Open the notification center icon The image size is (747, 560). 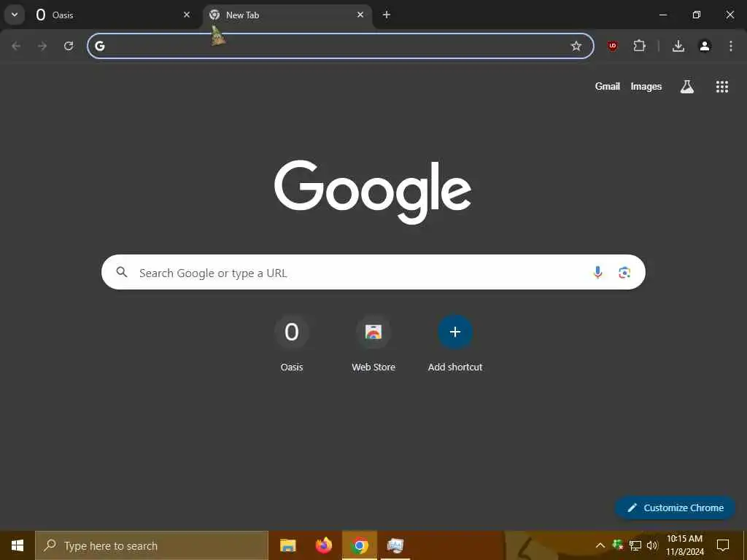click(x=723, y=545)
